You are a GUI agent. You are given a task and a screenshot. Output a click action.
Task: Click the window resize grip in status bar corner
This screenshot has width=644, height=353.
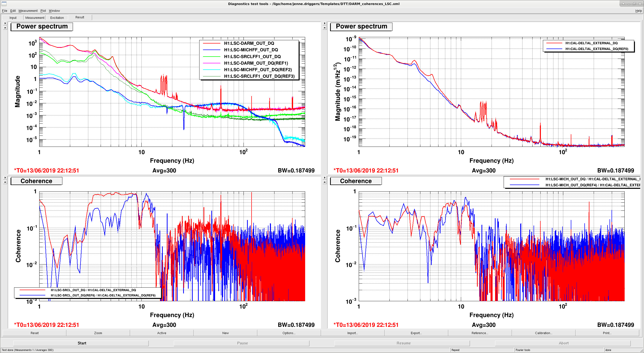click(x=641, y=350)
